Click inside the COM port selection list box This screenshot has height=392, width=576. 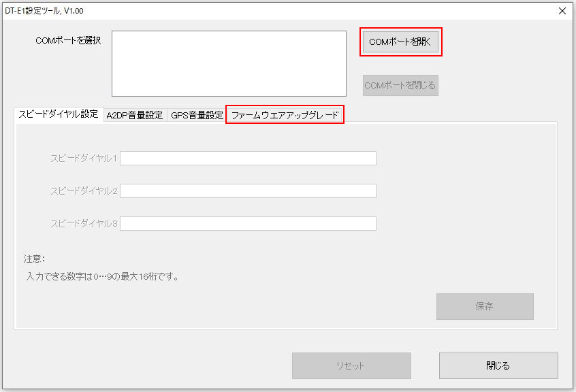click(x=229, y=63)
